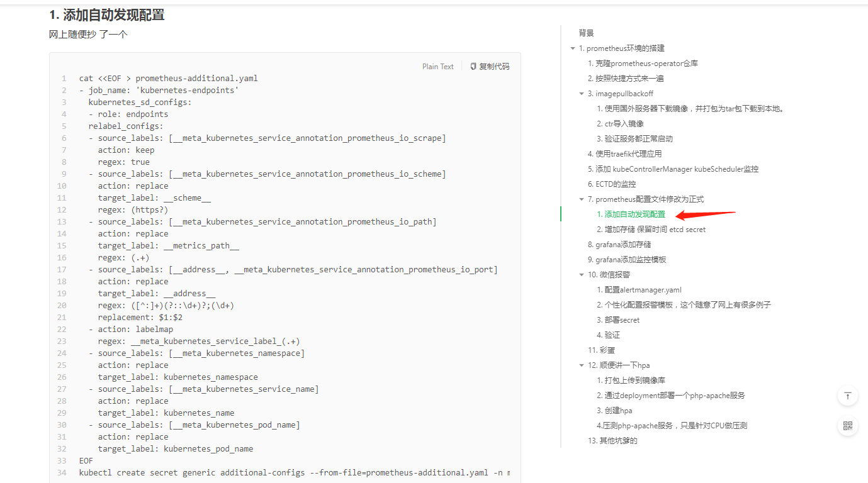This screenshot has height=483, width=868.
Task: Click '12. 顺便讲一下hpa' outline title
Action: coord(619,365)
